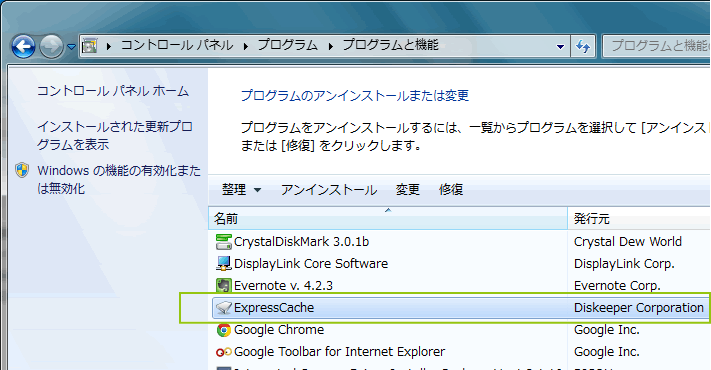Open recent pages dropdown beside navigation arrows
The image size is (711, 370).
pos(71,46)
